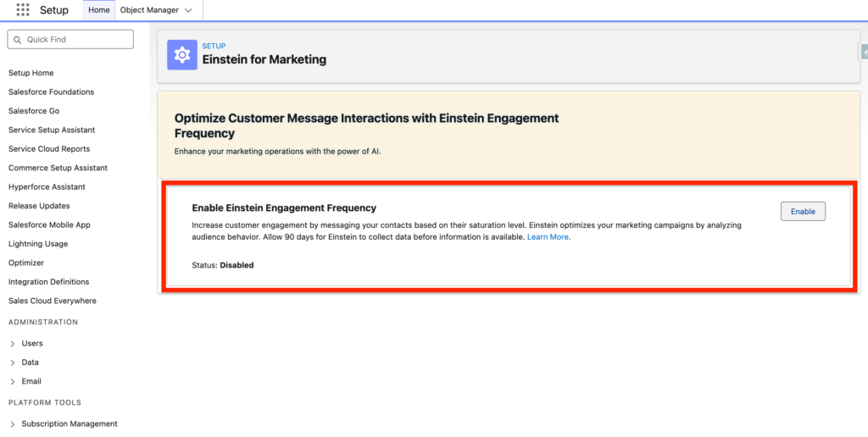868x437 pixels.
Task: Open the Learn More link
Action: coord(548,237)
